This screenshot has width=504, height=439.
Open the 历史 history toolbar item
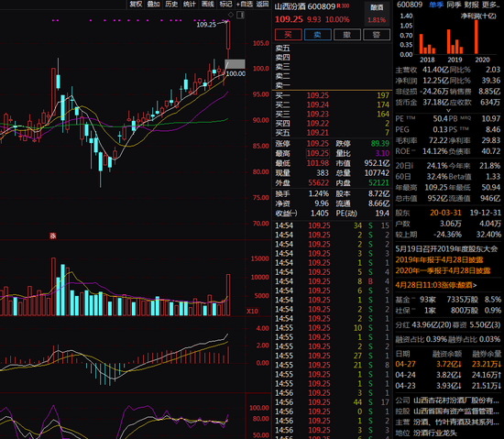[171, 5]
